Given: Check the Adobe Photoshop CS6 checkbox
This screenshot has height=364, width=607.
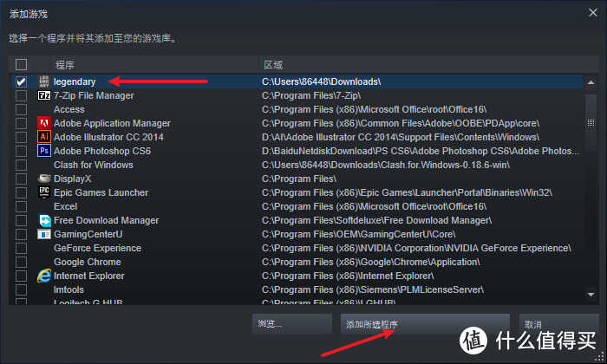Looking at the screenshot, I should [21, 151].
